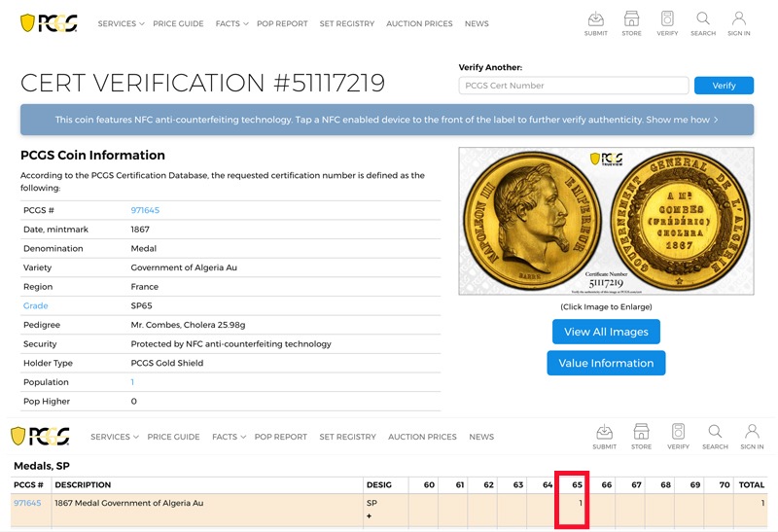Click the blue Verify button

(724, 86)
